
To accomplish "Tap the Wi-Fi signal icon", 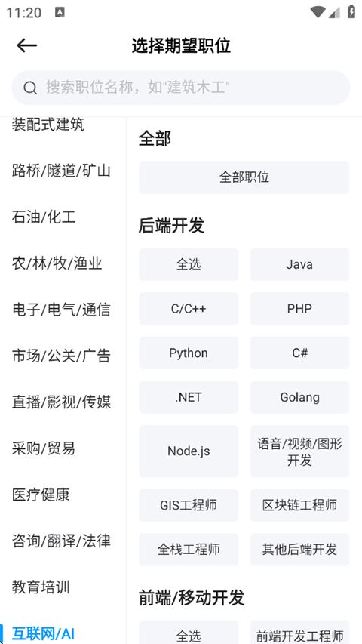I will [x=318, y=12].
